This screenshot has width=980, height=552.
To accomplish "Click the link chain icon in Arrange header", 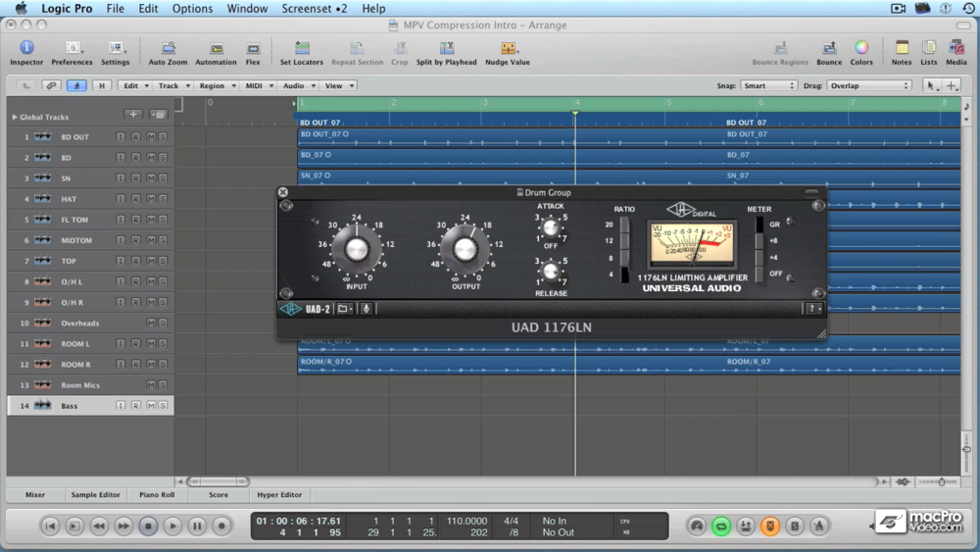I will click(x=51, y=85).
